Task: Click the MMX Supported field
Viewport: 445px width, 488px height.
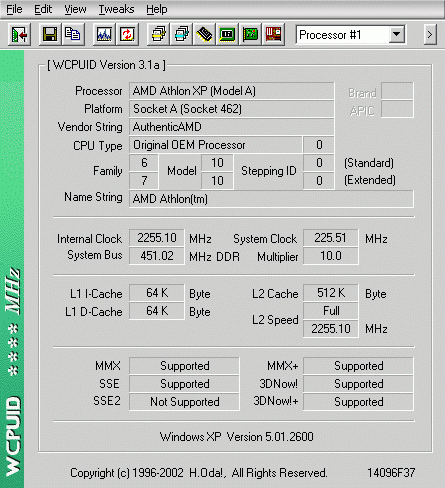Action: [x=184, y=366]
